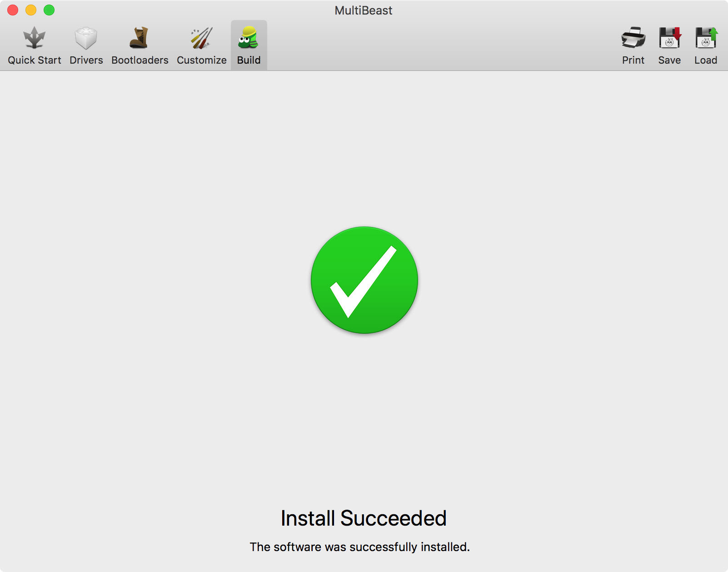Screen dimensions: 728x572
Task: Click 'The software was successfully installed.' text
Action: (359, 547)
